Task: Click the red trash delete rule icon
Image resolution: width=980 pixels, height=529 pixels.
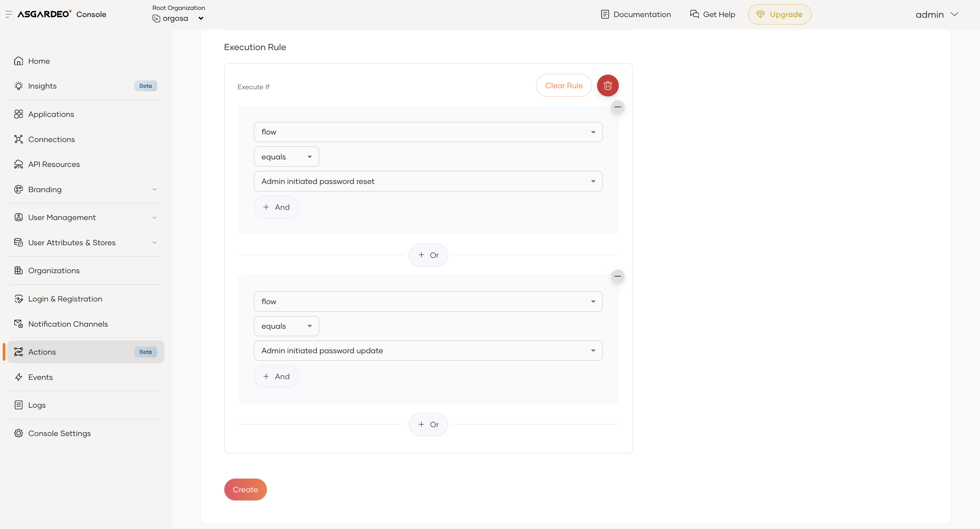Action: click(608, 85)
